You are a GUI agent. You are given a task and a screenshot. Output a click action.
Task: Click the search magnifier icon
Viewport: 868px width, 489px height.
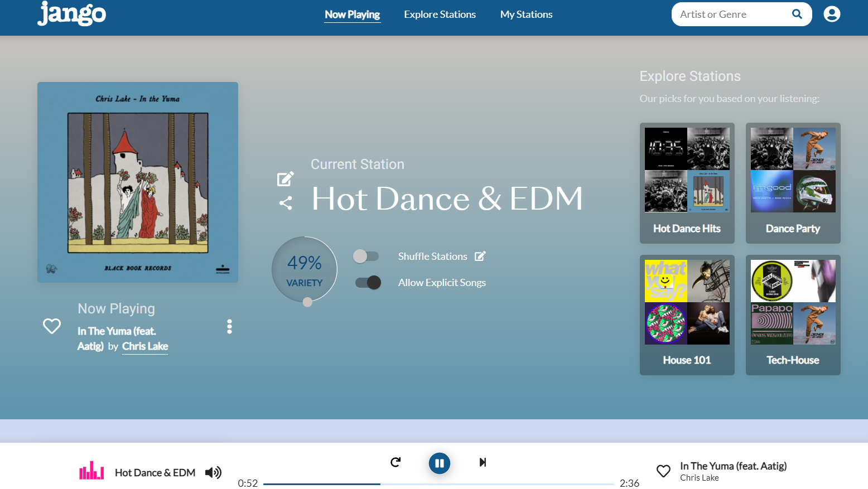coord(797,14)
